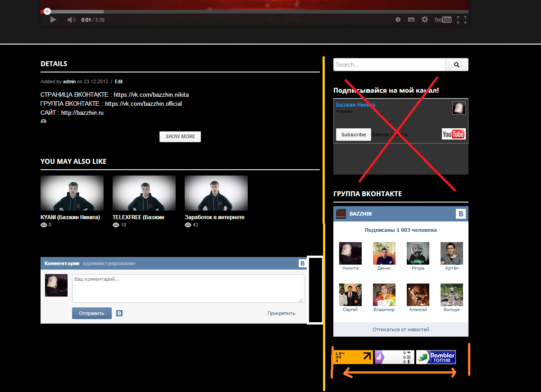541x392 pixels.
Task: Click VK logo in comments header
Action: 303,264
